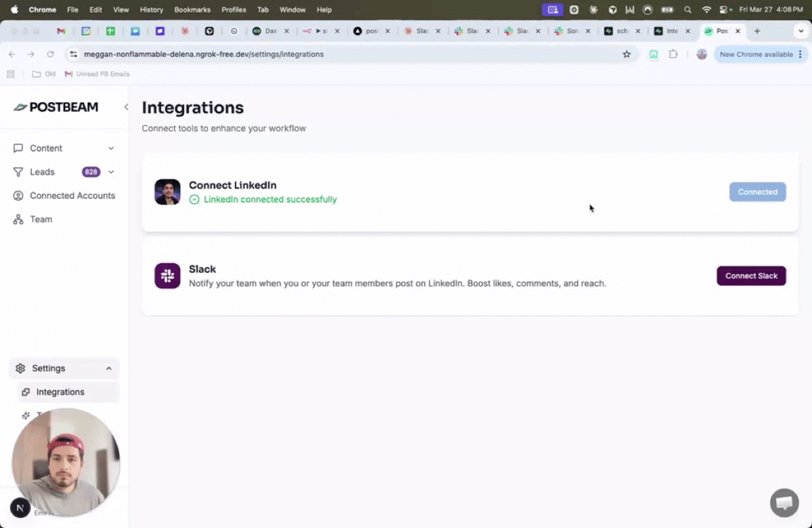Viewport: 812px width, 528px height.
Task: Switch to the Gmail pinned tab
Action: click(x=61, y=31)
